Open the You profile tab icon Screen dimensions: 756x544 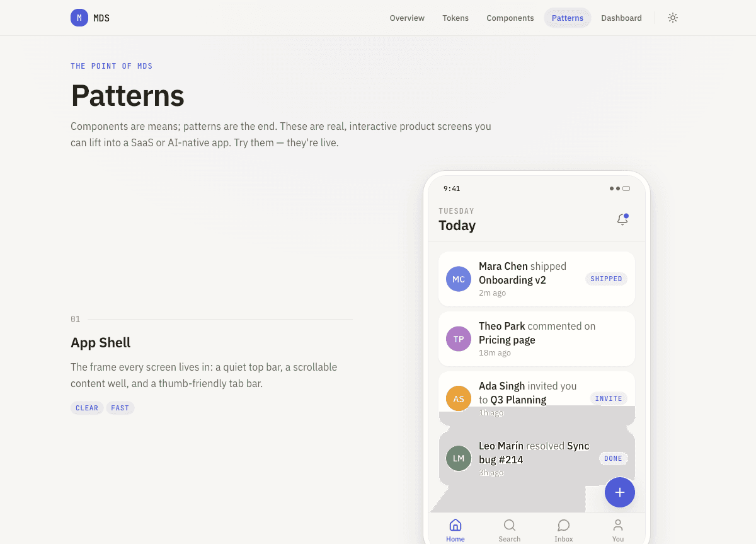click(618, 525)
